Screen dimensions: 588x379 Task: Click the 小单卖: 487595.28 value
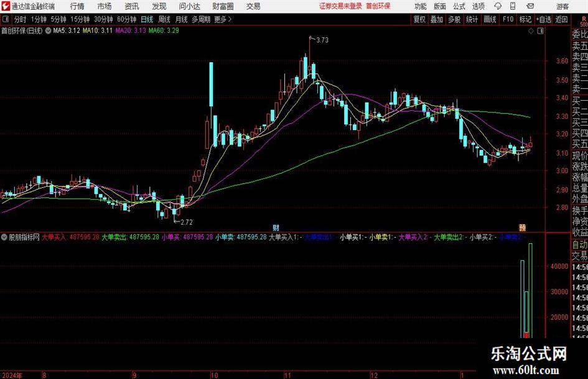point(241,237)
